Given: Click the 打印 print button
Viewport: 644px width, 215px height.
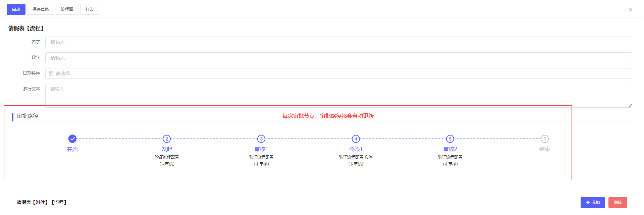Looking at the screenshot, I should (89, 9).
